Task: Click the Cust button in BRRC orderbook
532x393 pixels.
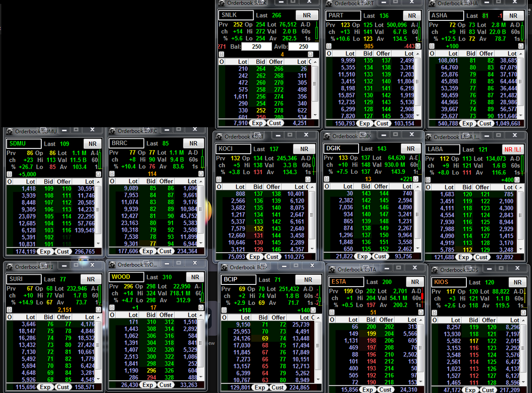Action: [x=165, y=251]
